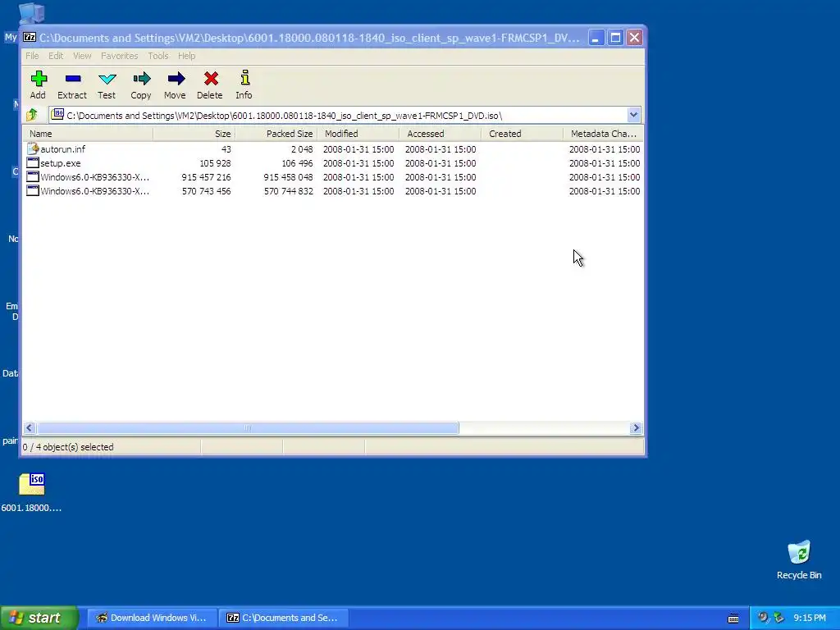Minimize the 7-Zip window
Viewport: 840px width, 630px height.
(x=596, y=38)
